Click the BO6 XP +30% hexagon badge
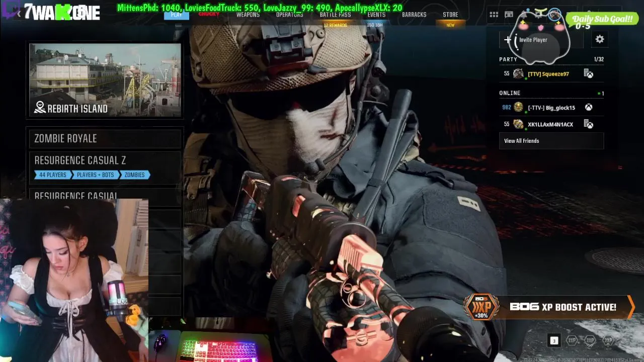Viewport: 644px width, 362px height. 481,307
